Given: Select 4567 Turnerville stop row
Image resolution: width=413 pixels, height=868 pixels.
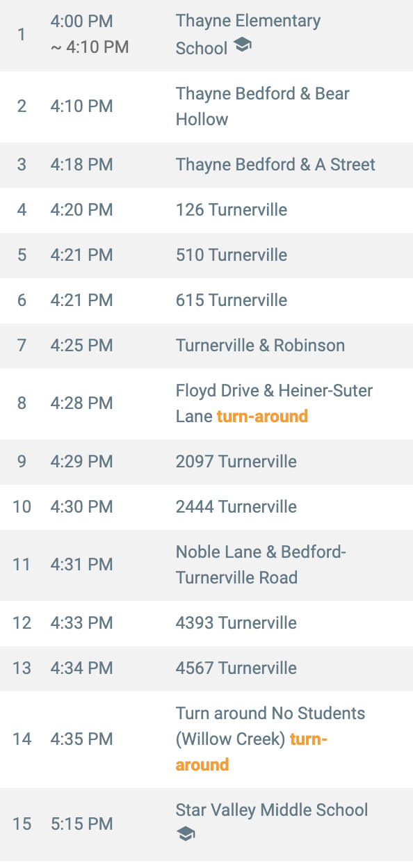Looking at the screenshot, I should (206, 668).
